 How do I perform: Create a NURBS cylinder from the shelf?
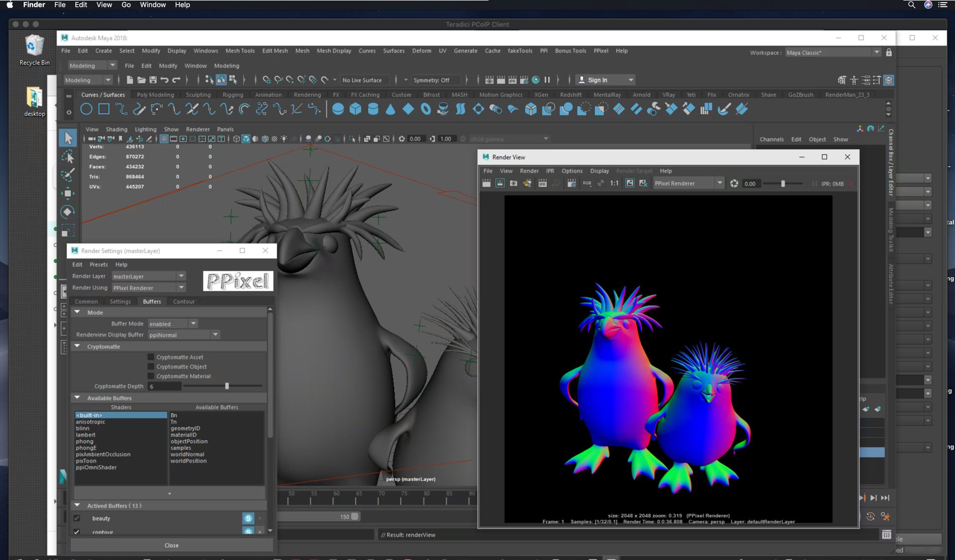click(x=373, y=109)
